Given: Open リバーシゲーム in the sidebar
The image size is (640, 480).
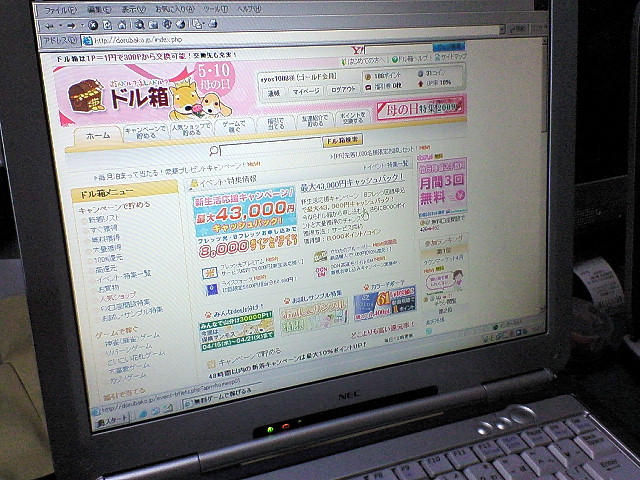Looking at the screenshot, I should 129,349.
